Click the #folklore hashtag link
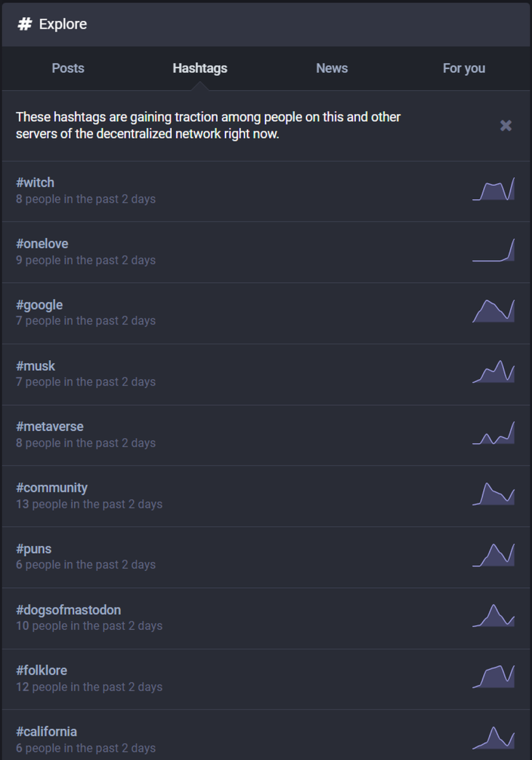This screenshot has width=532, height=760. point(41,670)
